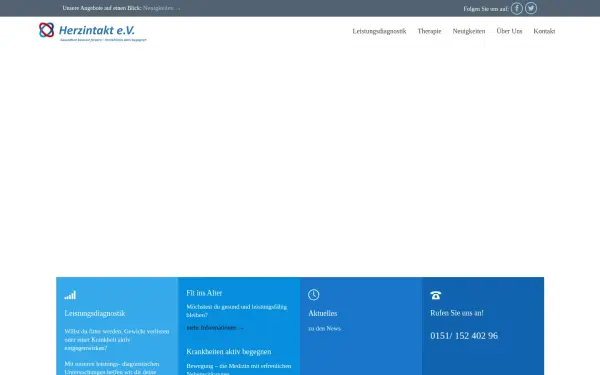
Task: Click the 'Willst du fitter werden' paragraph
Action: (x=117, y=339)
